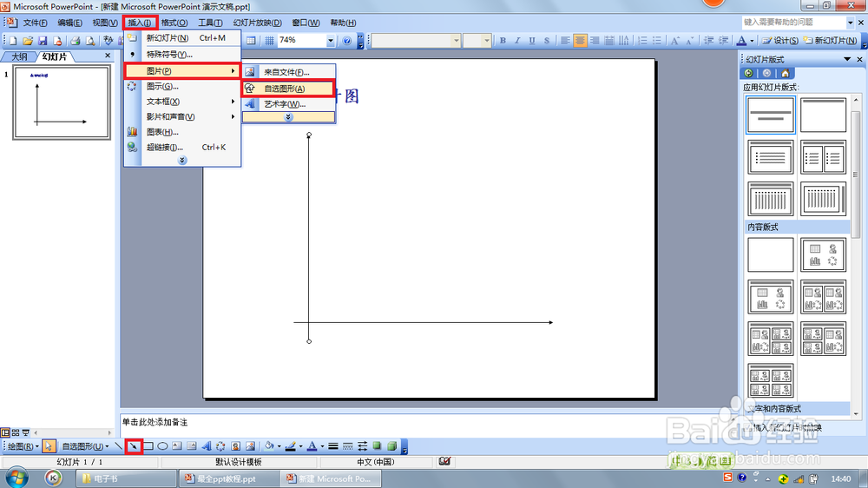The width and height of the screenshot is (868, 488).
Task: Open the 幻灯片版式 task pane dropdown arrow
Action: click(847, 59)
